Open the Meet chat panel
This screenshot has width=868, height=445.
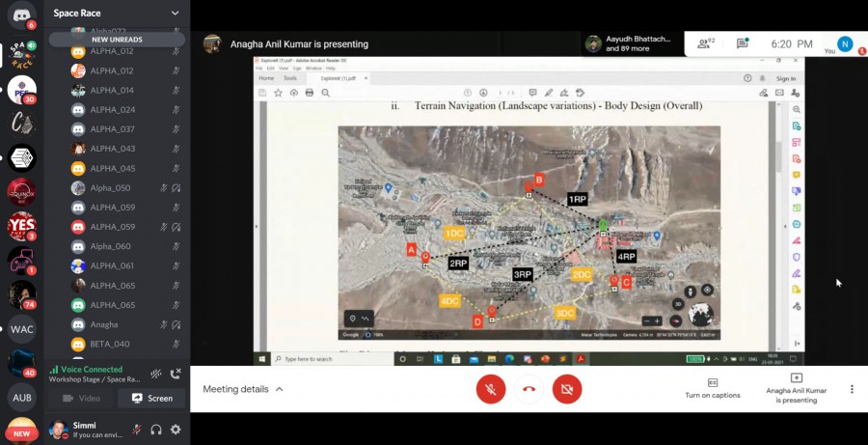tap(742, 43)
